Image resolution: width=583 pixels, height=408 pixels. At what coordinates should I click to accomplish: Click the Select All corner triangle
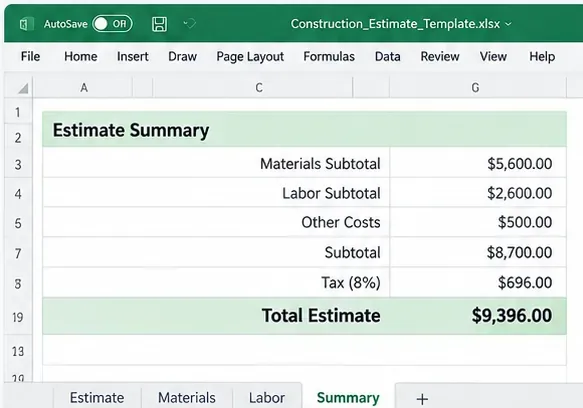tap(23, 88)
